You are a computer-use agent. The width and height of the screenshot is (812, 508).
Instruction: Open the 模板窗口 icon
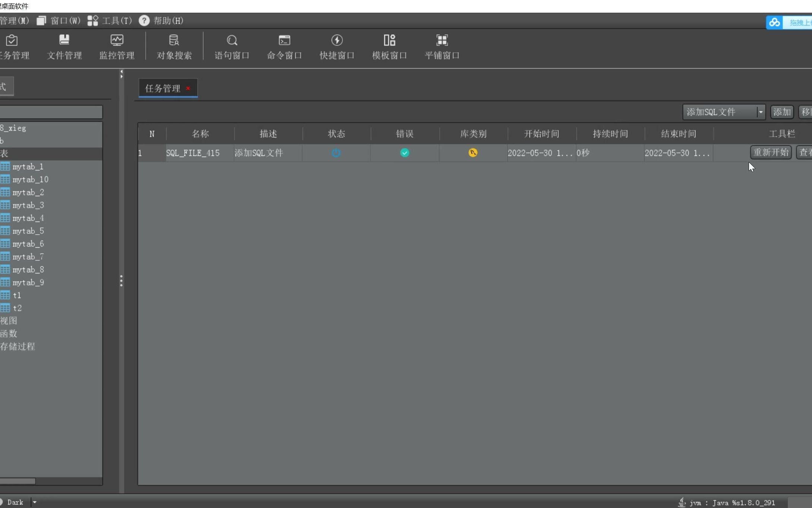(389, 46)
